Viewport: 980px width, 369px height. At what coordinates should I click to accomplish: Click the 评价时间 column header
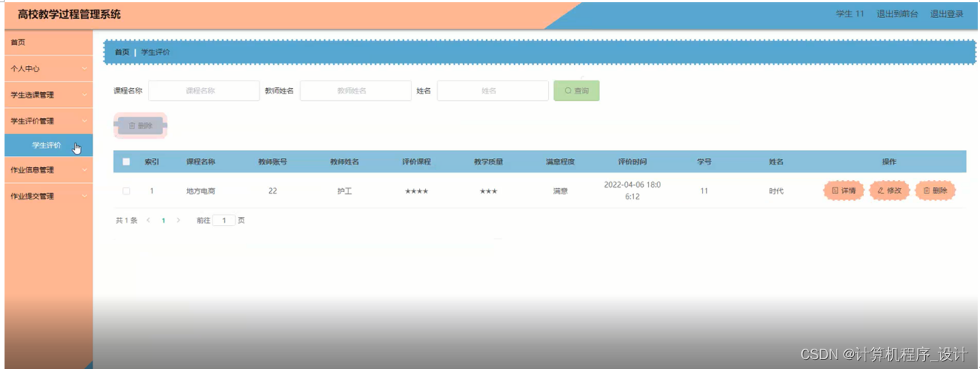point(632,162)
